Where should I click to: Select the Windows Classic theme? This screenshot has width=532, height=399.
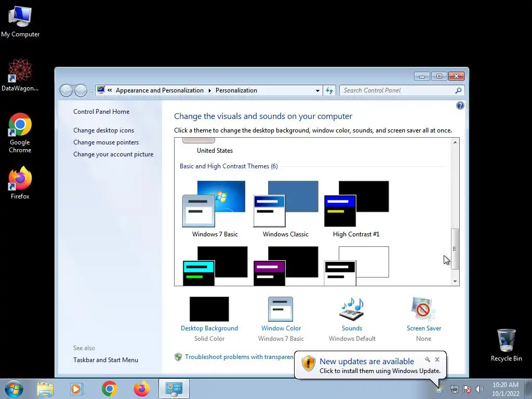click(x=286, y=209)
